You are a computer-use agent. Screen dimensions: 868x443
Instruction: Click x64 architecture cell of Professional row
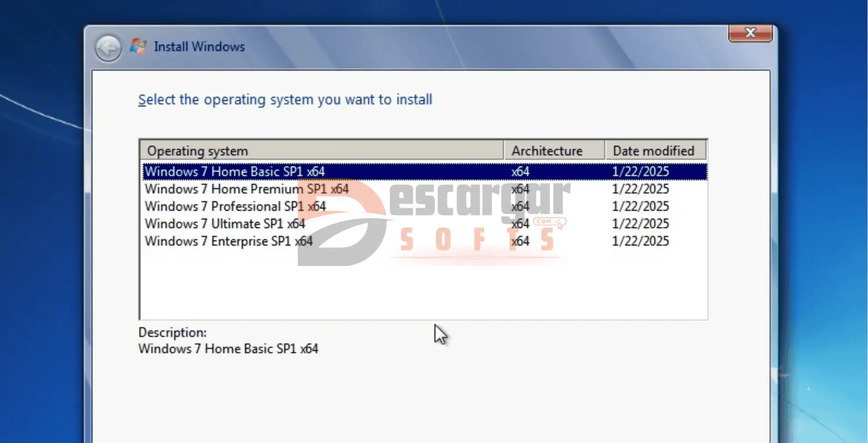(520, 207)
